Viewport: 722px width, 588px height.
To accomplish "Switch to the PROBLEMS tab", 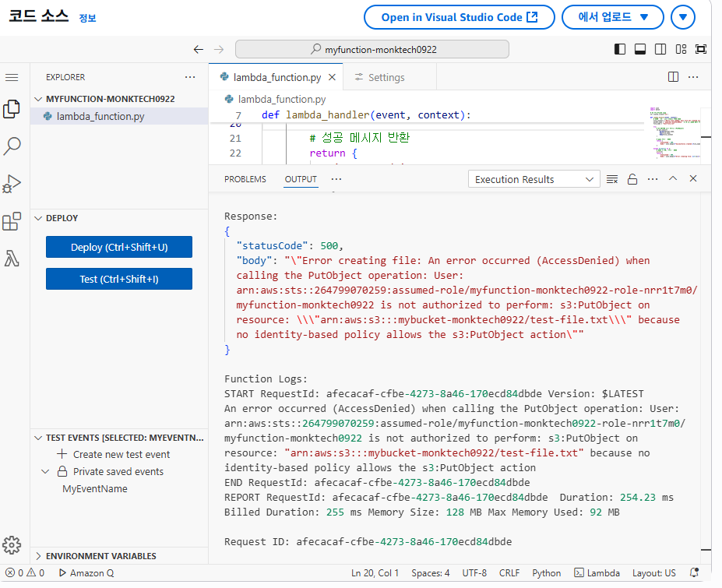I will pyautogui.click(x=245, y=179).
